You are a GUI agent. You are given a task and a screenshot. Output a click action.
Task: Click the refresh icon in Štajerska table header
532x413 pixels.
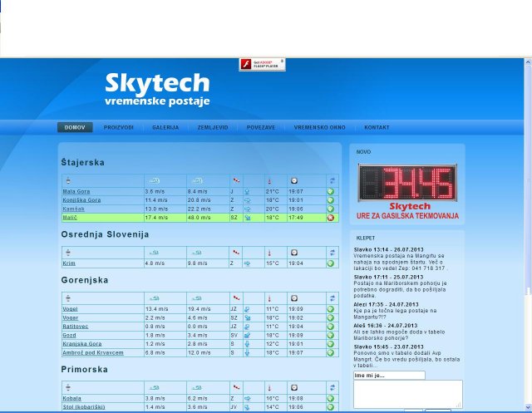tap(332, 180)
